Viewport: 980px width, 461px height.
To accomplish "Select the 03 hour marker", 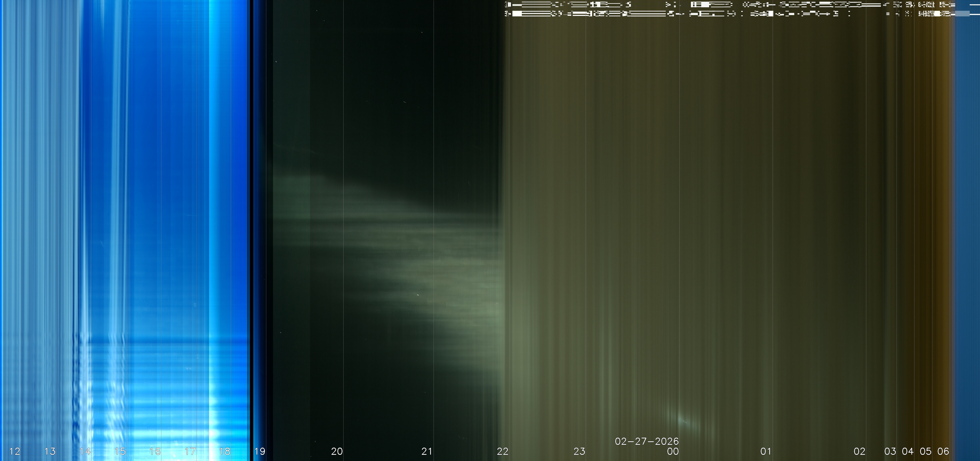I will coord(890,451).
